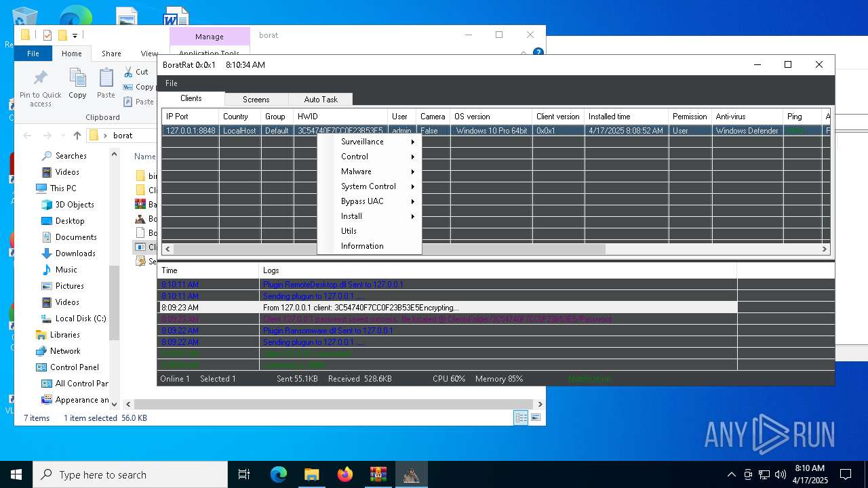Click the Cut scissors icon in Explorer
This screenshot has width=868, height=488.
click(128, 72)
